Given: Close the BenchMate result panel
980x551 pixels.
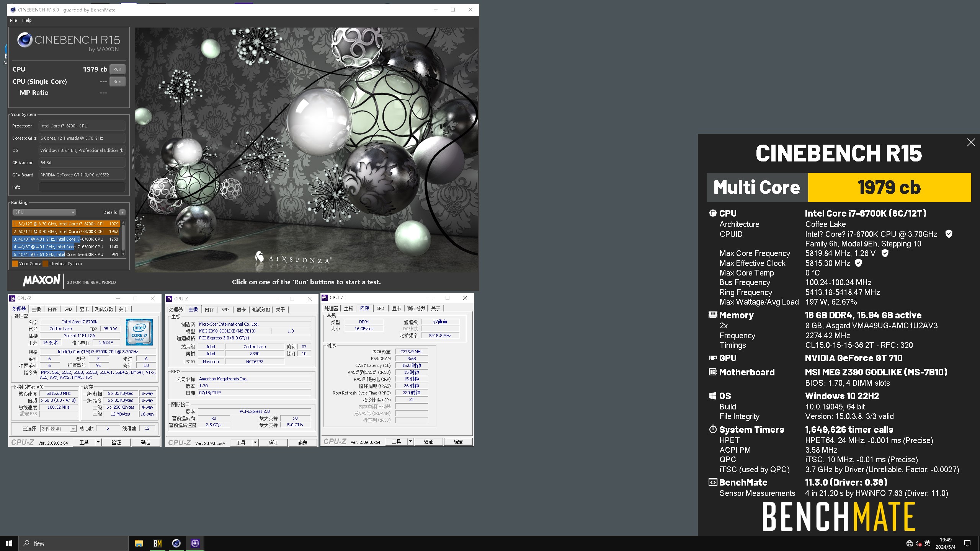Looking at the screenshot, I should (x=971, y=142).
